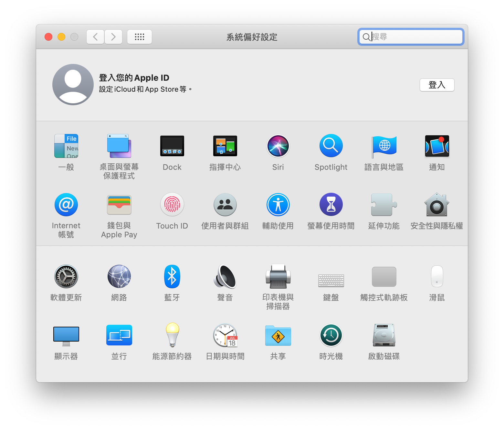Open 安全性與隱私權 icon
The height and width of the screenshot is (430, 504).
tap(437, 205)
